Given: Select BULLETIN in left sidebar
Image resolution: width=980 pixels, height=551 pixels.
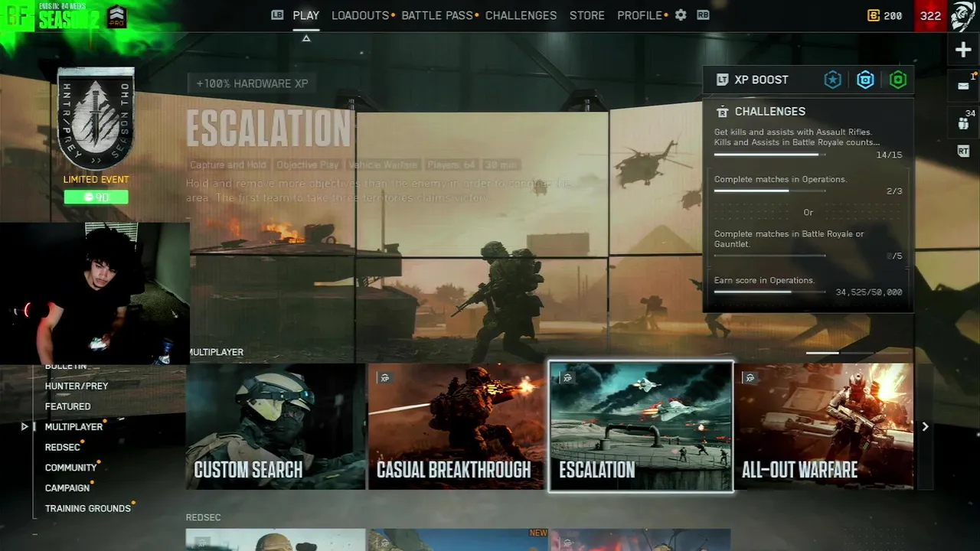Looking at the screenshot, I should [66, 367].
